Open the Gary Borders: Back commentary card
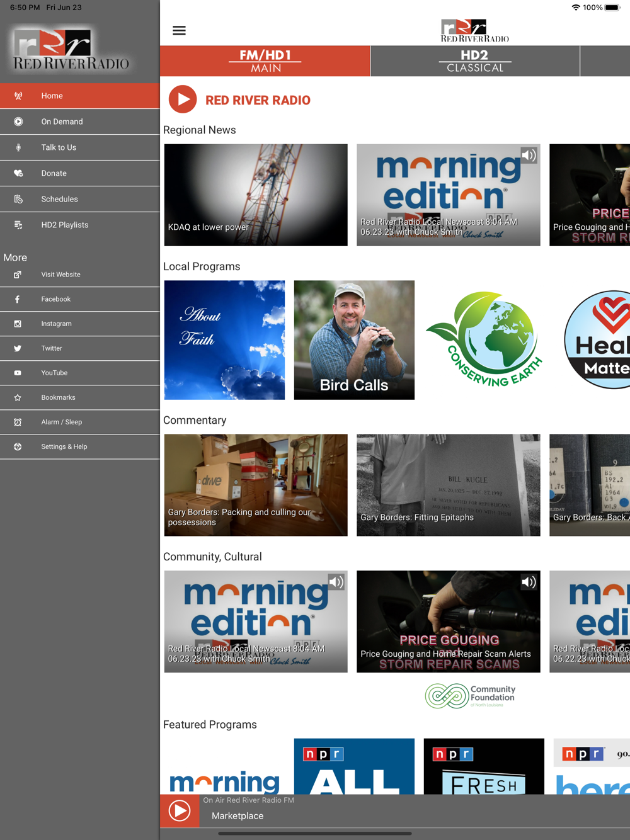The height and width of the screenshot is (840, 630). (x=590, y=485)
